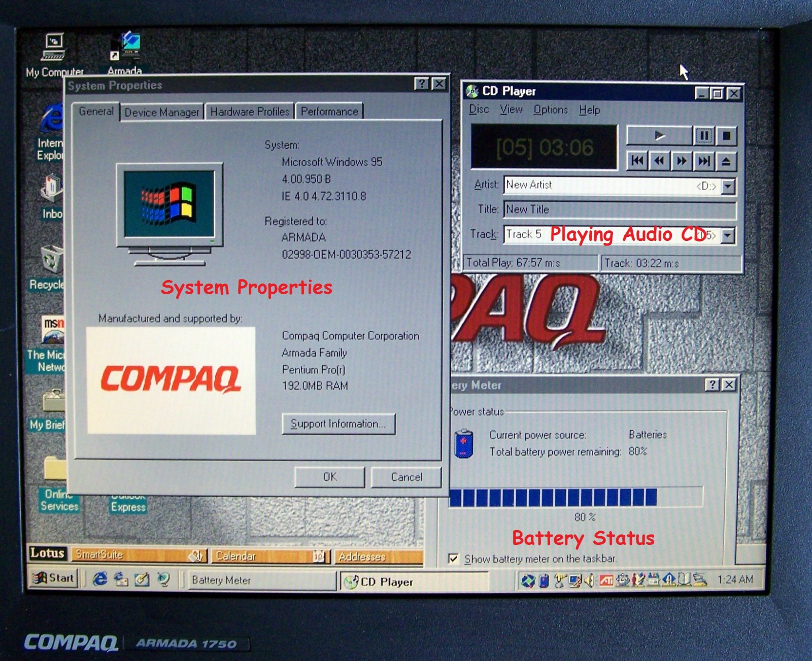The image size is (812, 661).
Task: Open the Armada desktop shortcut
Action: pyautogui.click(x=125, y=53)
